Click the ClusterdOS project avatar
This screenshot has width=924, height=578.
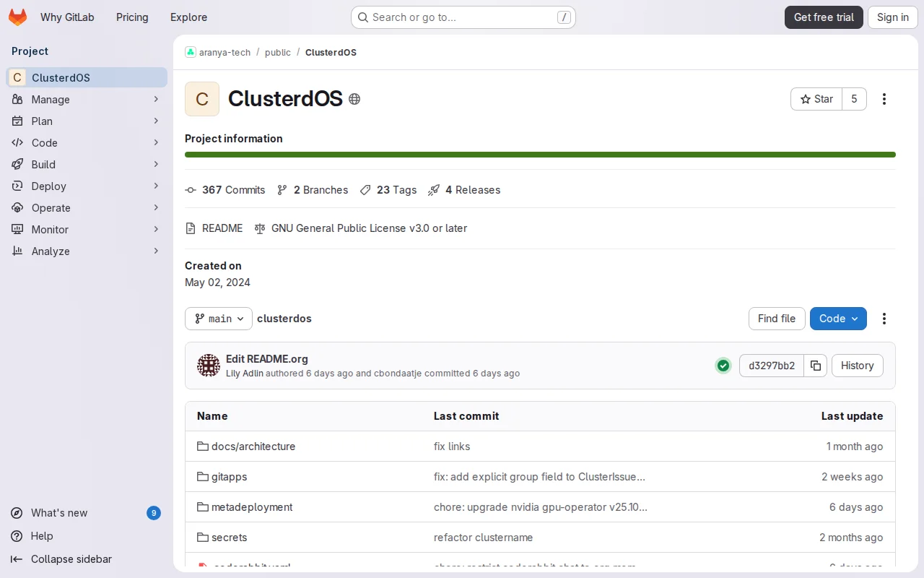pyautogui.click(x=202, y=99)
